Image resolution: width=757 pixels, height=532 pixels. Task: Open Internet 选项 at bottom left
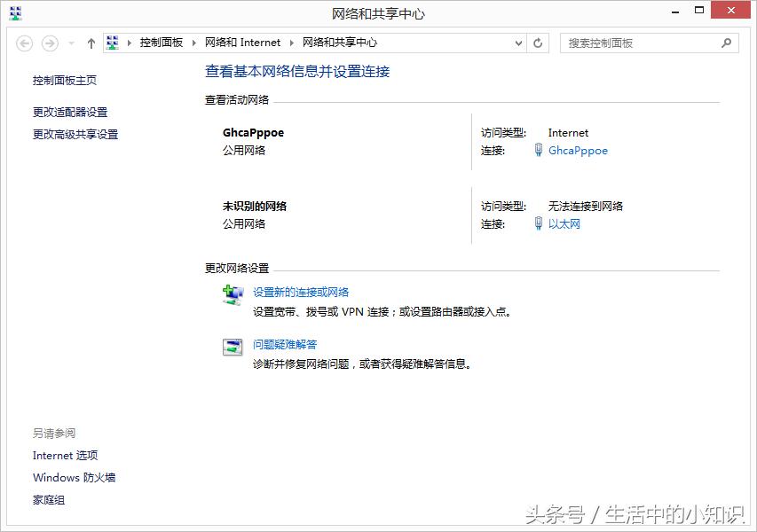click(x=65, y=455)
